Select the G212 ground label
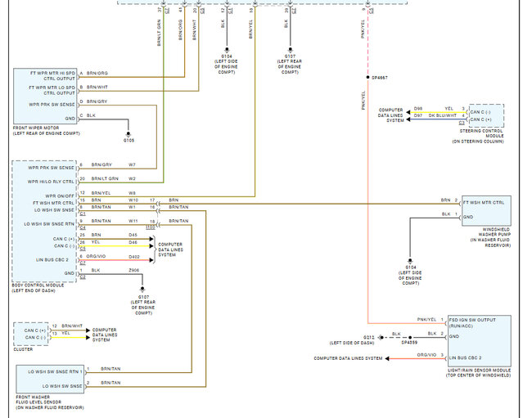This screenshot has height=418, width=532. pos(368,337)
